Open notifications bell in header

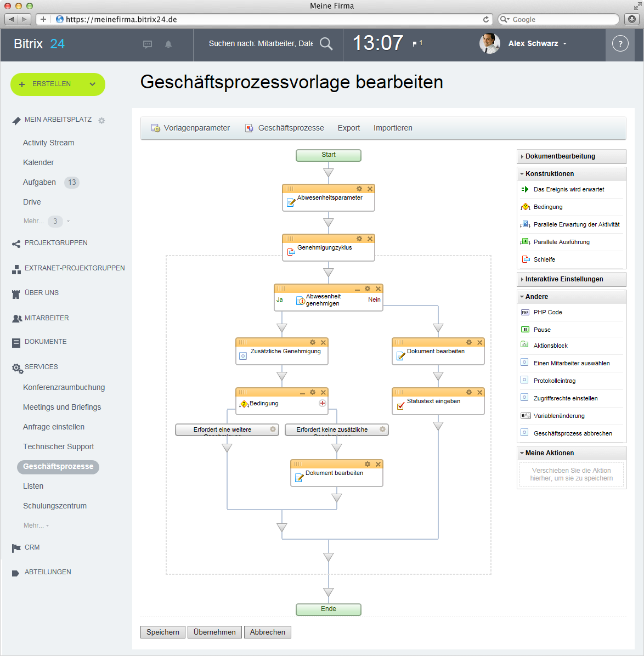(168, 44)
